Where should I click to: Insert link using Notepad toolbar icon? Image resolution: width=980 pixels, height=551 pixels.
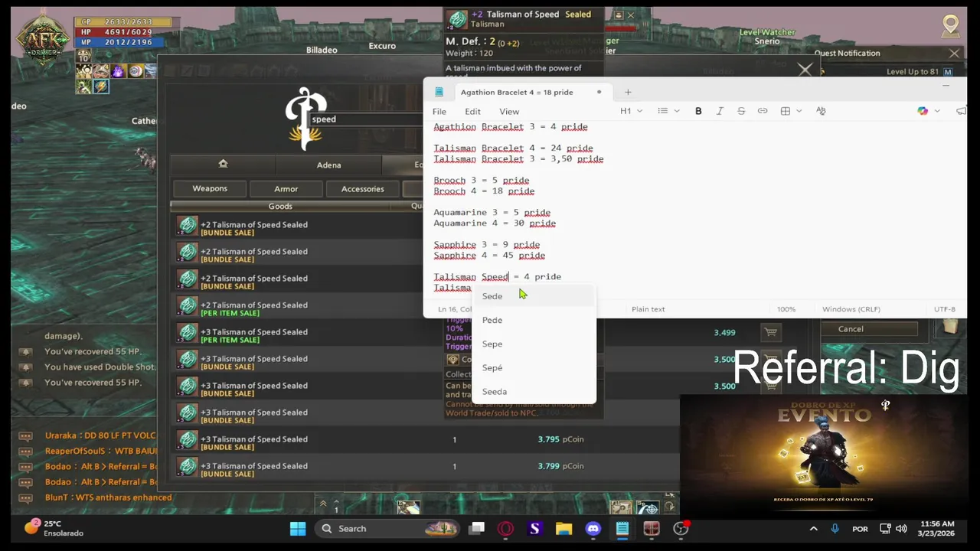pyautogui.click(x=763, y=111)
